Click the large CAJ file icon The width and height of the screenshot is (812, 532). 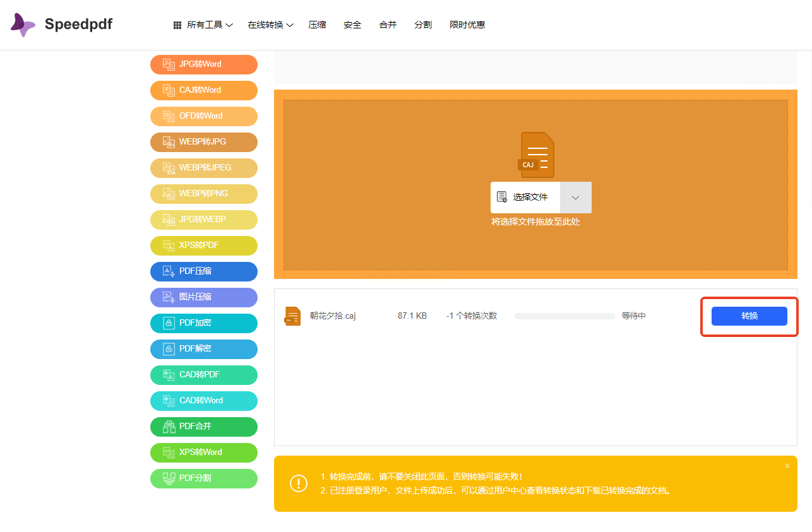[x=536, y=155]
